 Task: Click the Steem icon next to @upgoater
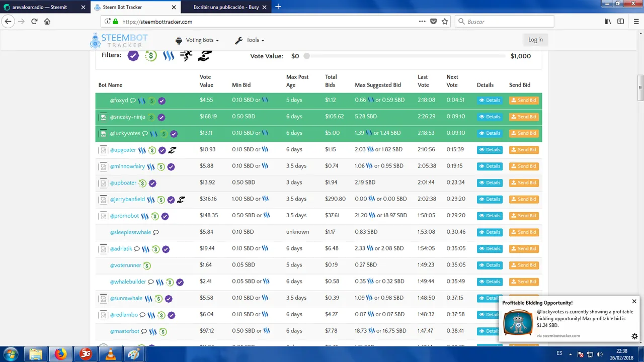coord(142,150)
